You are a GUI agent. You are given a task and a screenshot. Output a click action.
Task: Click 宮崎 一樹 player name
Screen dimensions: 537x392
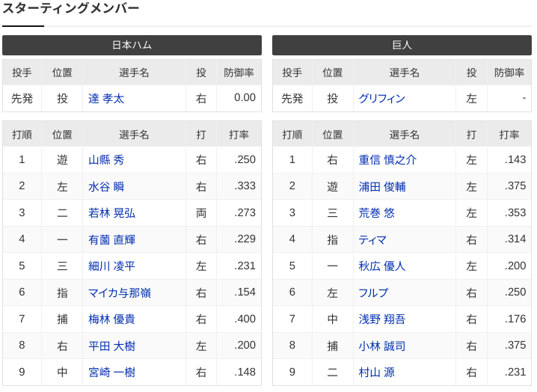tap(111, 373)
